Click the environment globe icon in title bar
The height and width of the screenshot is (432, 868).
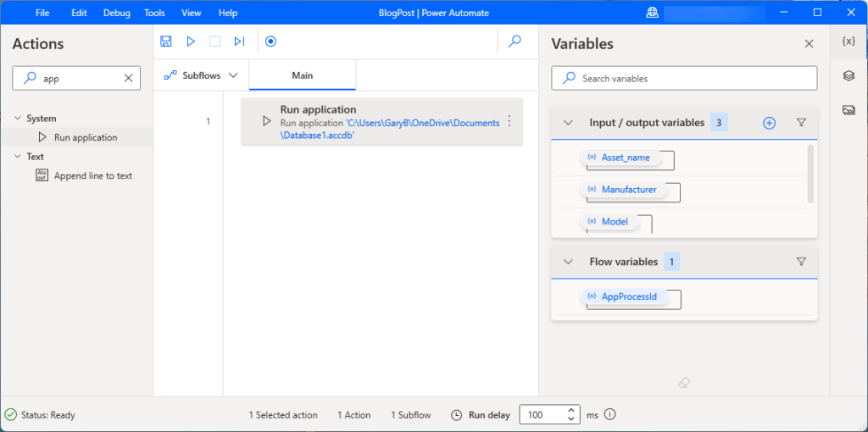[652, 13]
